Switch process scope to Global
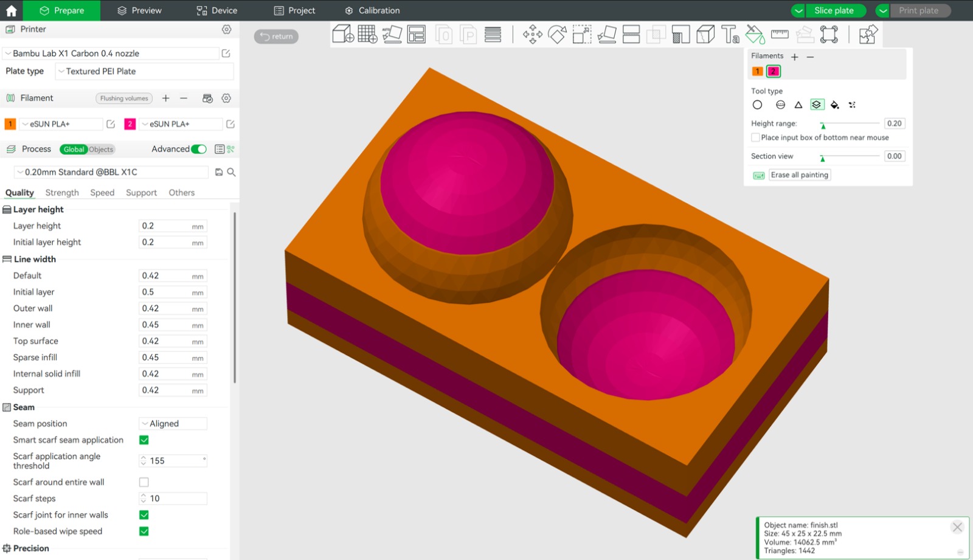 coord(74,150)
